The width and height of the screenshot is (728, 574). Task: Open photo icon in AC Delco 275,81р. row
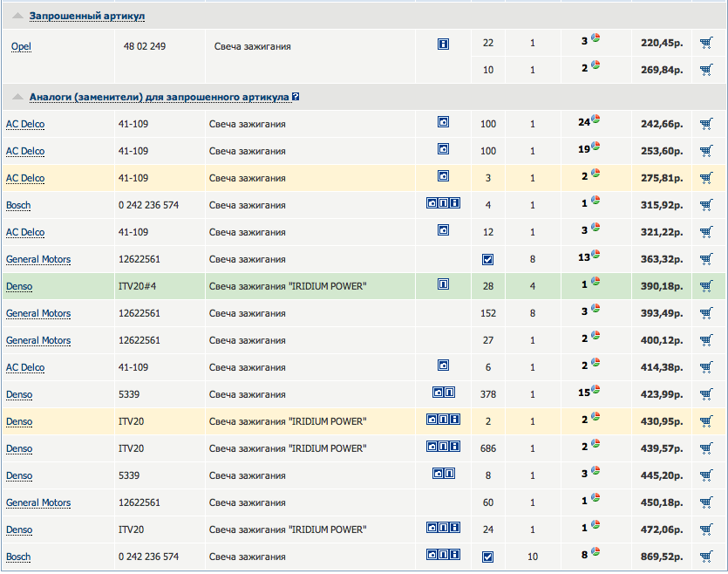coord(444,176)
